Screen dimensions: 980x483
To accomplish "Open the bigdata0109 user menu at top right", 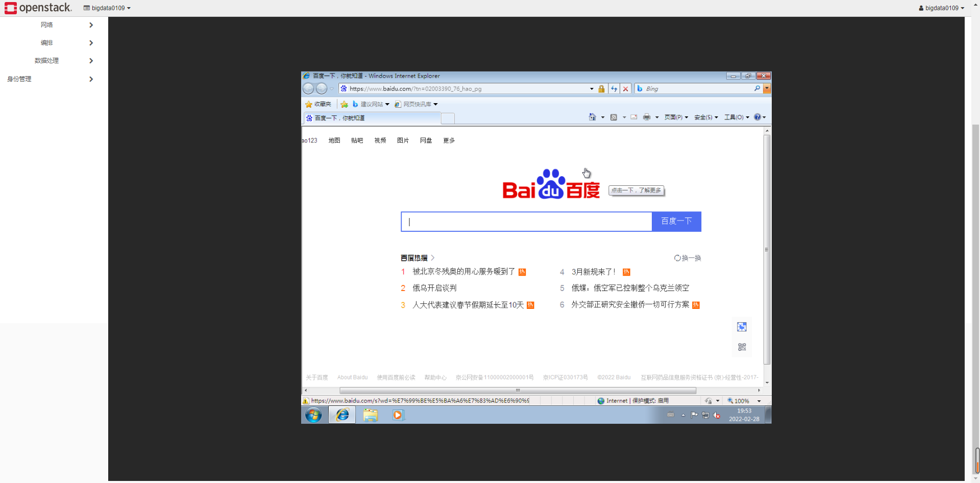I will pyautogui.click(x=941, y=8).
